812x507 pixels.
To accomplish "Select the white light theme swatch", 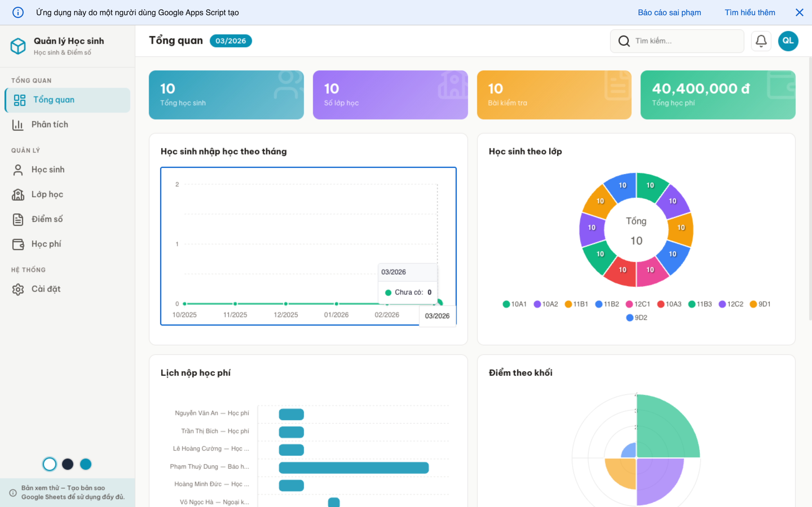I will [50, 464].
